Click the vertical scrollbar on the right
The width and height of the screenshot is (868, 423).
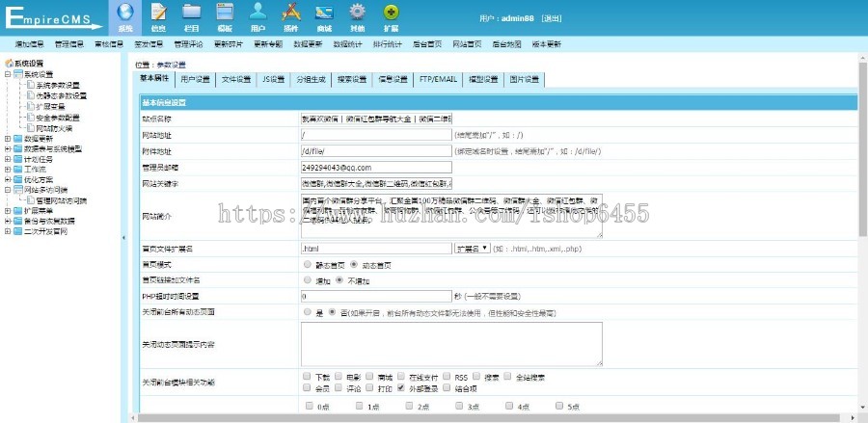click(x=863, y=149)
